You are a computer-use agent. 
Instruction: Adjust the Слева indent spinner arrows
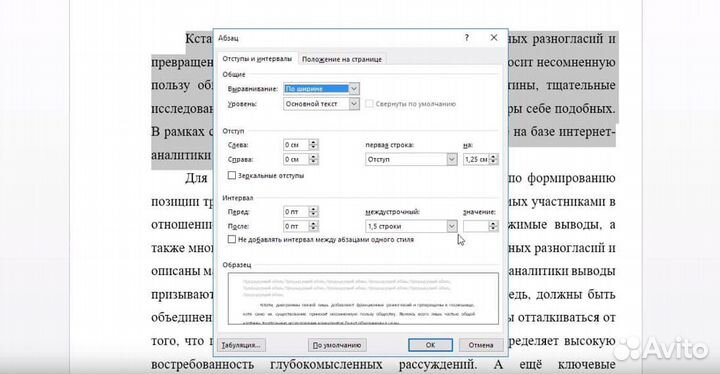(313, 145)
